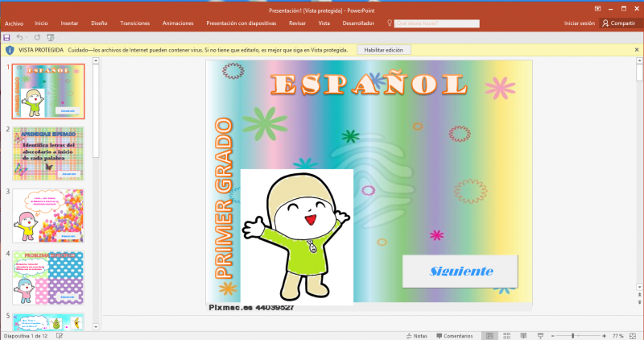Image resolution: width=644 pixels, height=340 pixels.
Task: Click the slide thumbnail panel scrollbar thumb
Action: click(96, 111)
